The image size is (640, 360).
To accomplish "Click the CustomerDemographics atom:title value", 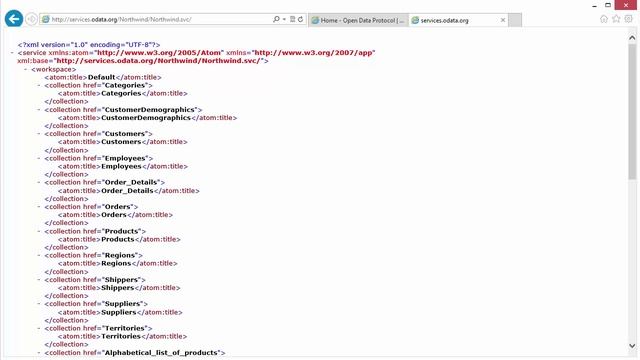I will pyautogui.click(x=146, y=118).
